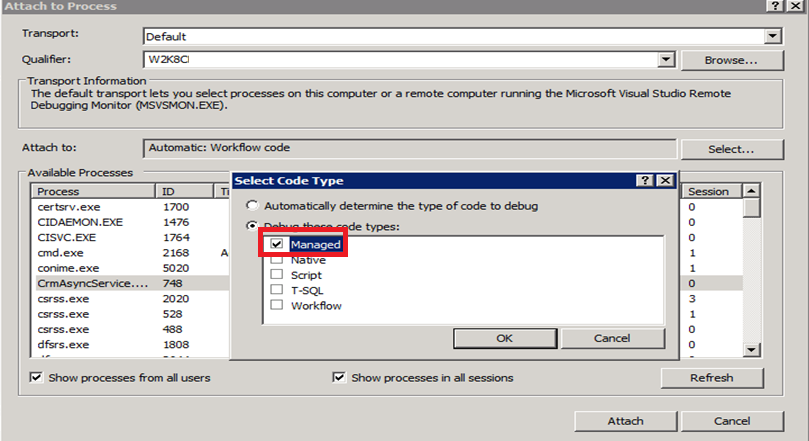
Task: Click the Attach to Process help icon
Action: [774, 6]
